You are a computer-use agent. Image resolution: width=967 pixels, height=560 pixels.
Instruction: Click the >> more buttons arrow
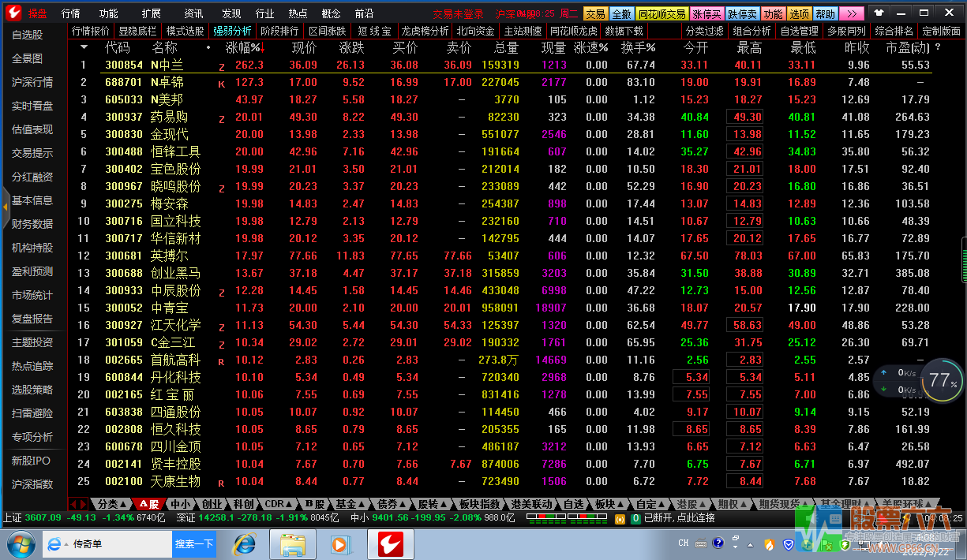tap(851, 13)
